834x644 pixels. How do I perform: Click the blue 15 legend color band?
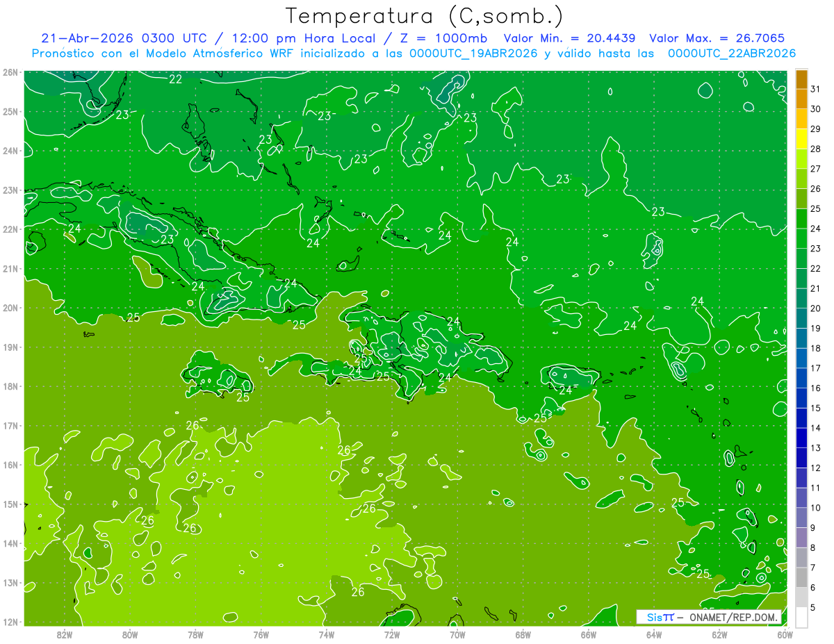801,398
